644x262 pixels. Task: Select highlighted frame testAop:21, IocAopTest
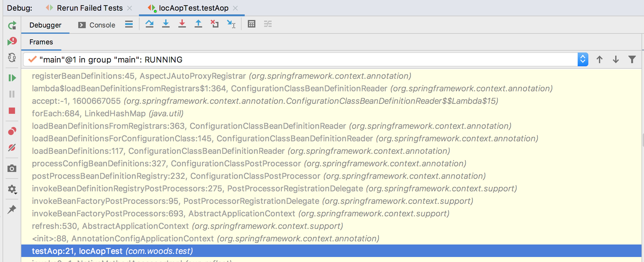[x=331, y=251]
